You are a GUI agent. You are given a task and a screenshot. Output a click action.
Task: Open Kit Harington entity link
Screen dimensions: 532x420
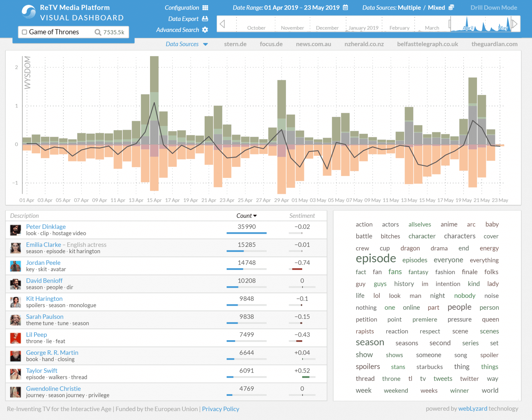click(x=44, y=299)
